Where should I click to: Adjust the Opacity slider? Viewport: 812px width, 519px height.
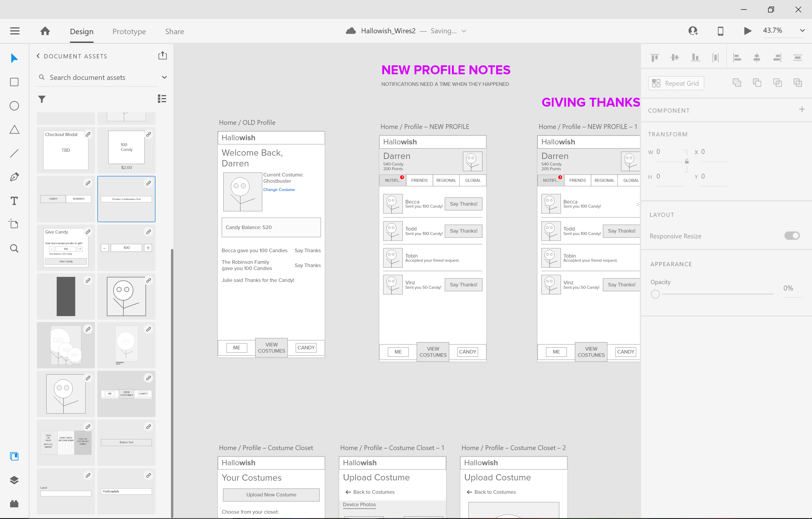[x=655, y=294]
